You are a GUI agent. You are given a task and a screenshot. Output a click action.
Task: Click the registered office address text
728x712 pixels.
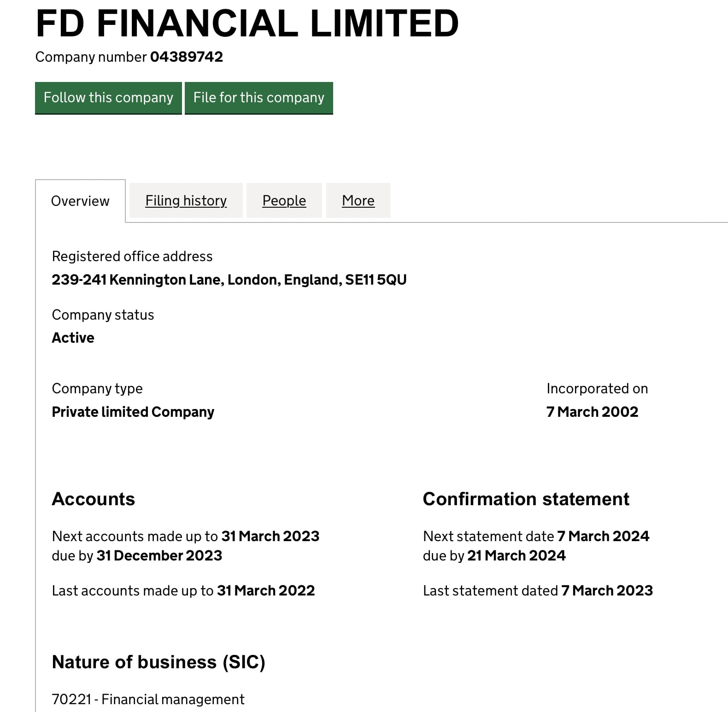pyautogui.click(x=229, y=279)
